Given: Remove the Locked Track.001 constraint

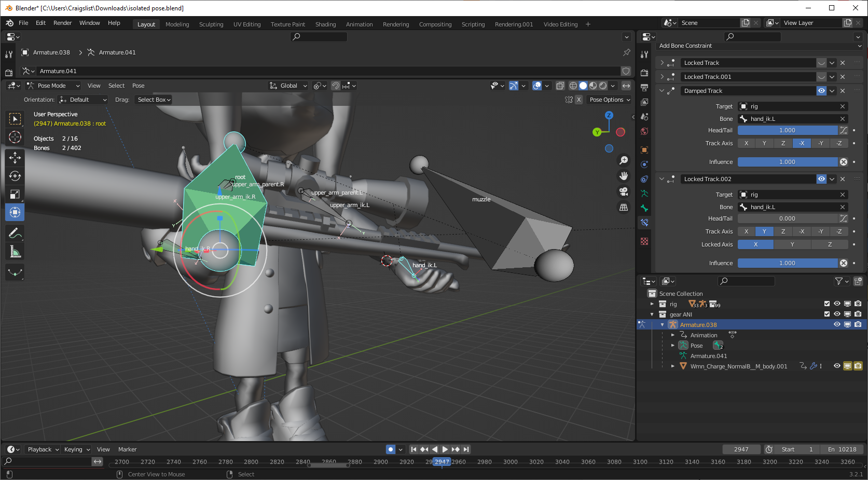Looking at the screenshot, I should [843, 77].
